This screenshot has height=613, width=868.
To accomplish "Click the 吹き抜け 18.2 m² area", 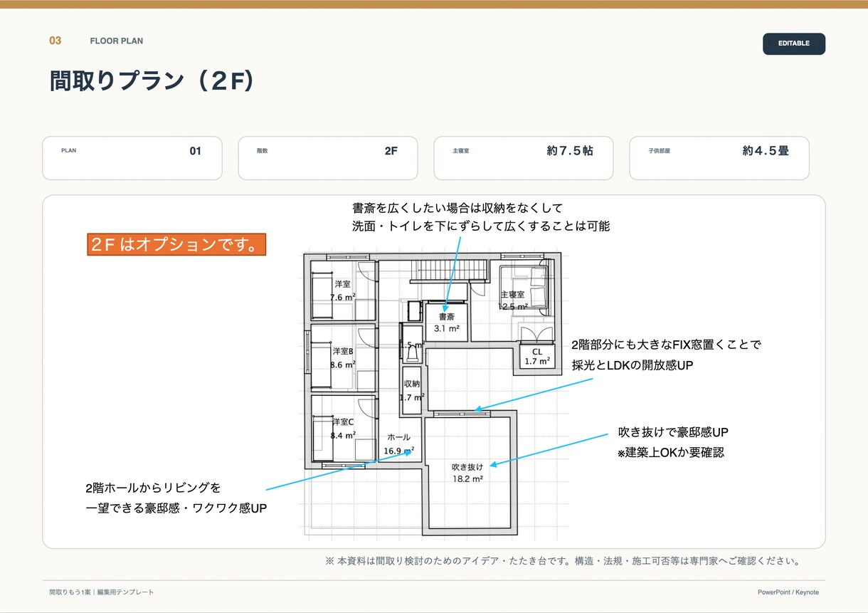I will tap(467, 473).
